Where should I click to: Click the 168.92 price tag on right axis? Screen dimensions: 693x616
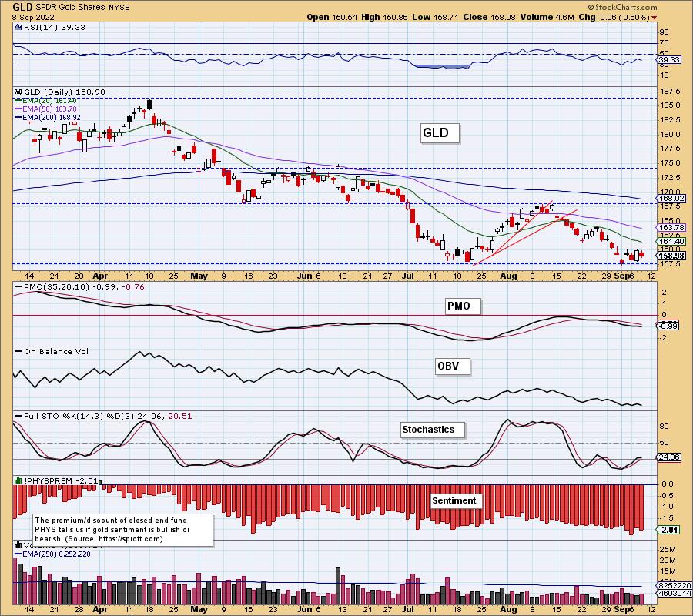[671, 199]
